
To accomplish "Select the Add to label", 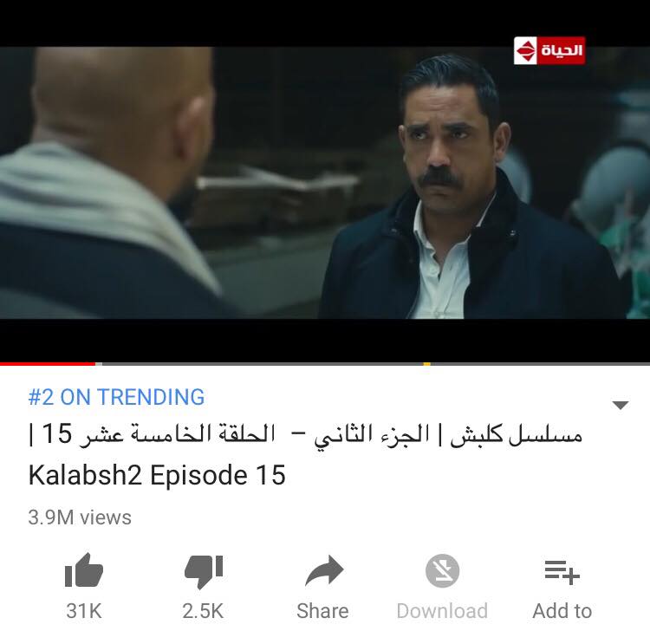I will (562, 611).
